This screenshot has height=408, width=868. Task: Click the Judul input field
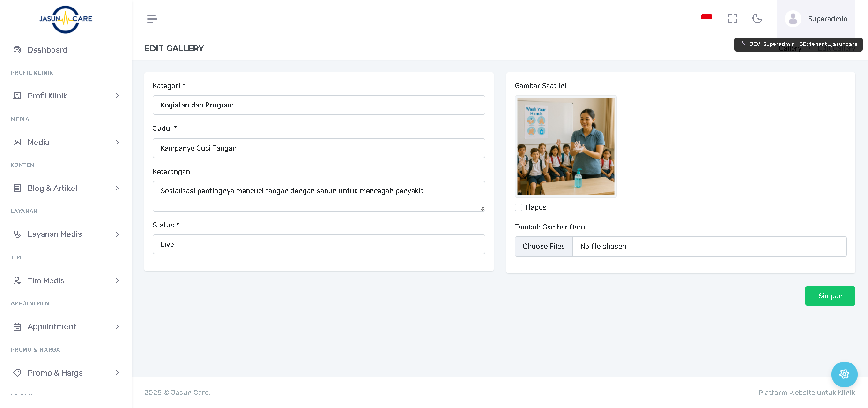click(319, 148)
